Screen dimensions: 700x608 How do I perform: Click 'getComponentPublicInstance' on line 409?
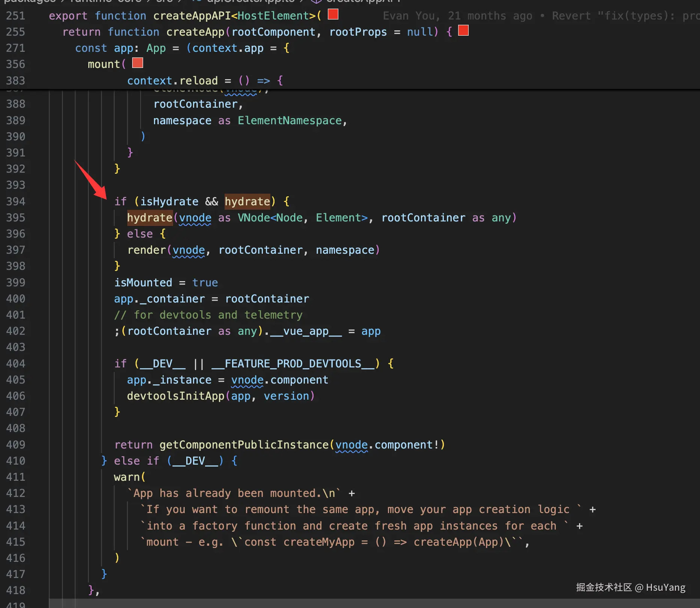click(244, 445)
